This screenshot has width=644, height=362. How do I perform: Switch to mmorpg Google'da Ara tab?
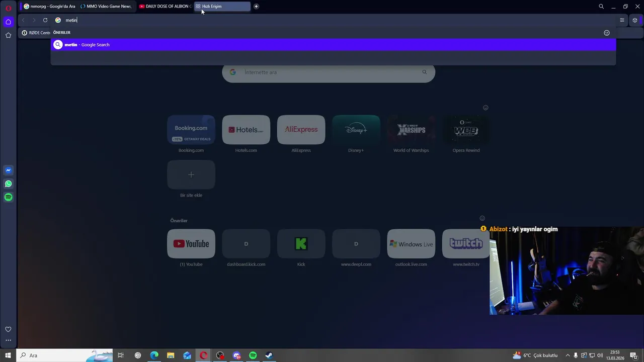tap(49, 6)
